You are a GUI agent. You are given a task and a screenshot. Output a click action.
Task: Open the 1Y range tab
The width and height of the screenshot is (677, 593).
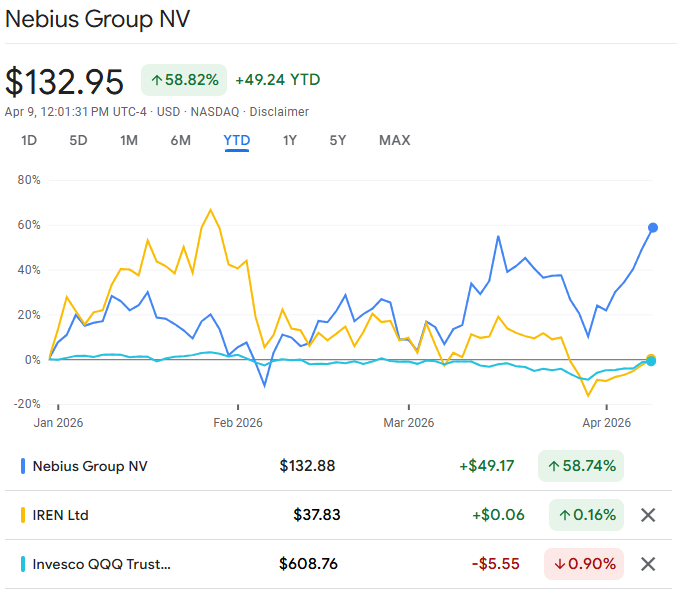coord(290,140)
